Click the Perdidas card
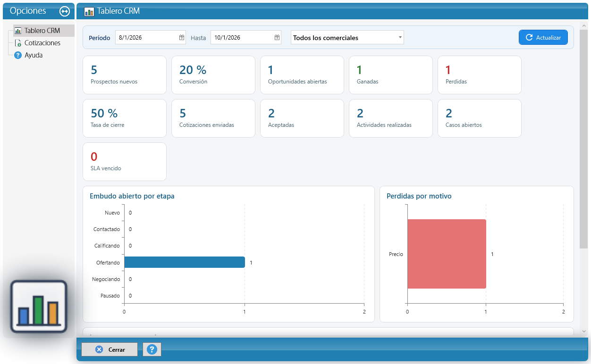The width and height of the screenshot is (591, 364). pos(480,75)
